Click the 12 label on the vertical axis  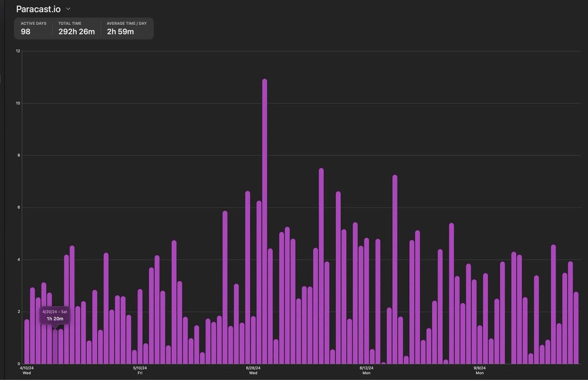[18, 51]
